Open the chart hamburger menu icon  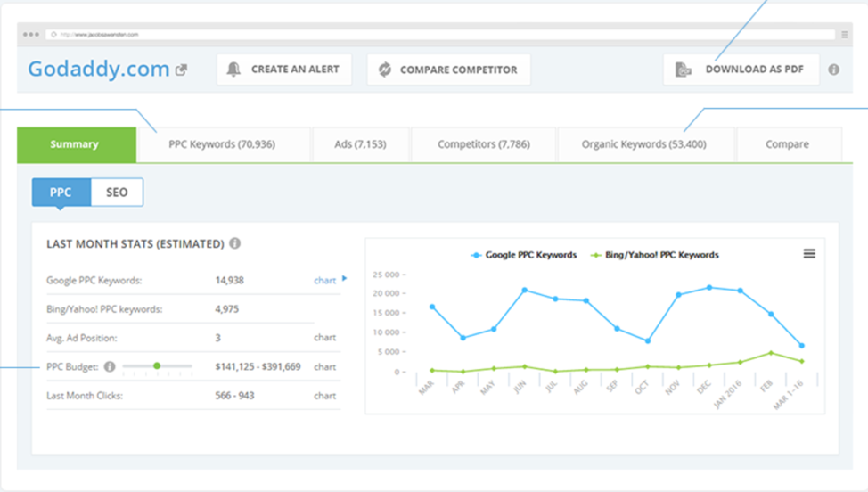coord(809,254)
